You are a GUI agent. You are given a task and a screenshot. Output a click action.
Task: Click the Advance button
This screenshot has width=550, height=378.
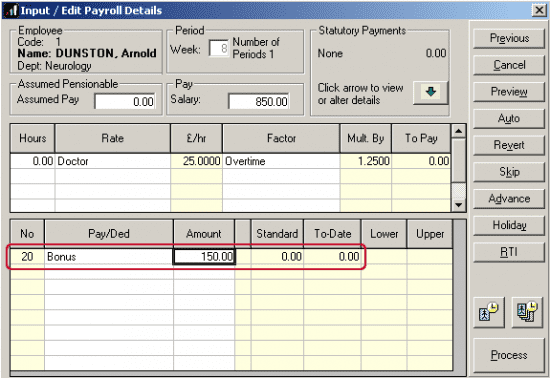tap(509, 198)
